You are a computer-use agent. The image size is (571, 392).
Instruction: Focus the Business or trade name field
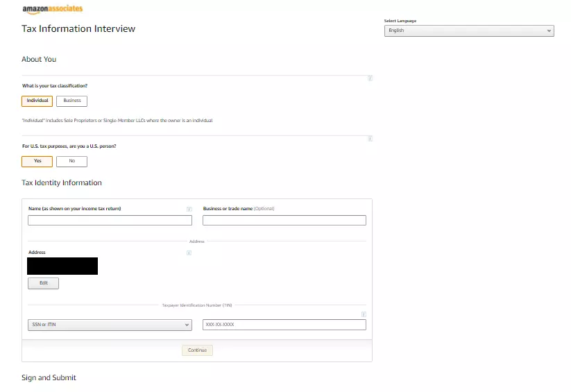point(284,220)
